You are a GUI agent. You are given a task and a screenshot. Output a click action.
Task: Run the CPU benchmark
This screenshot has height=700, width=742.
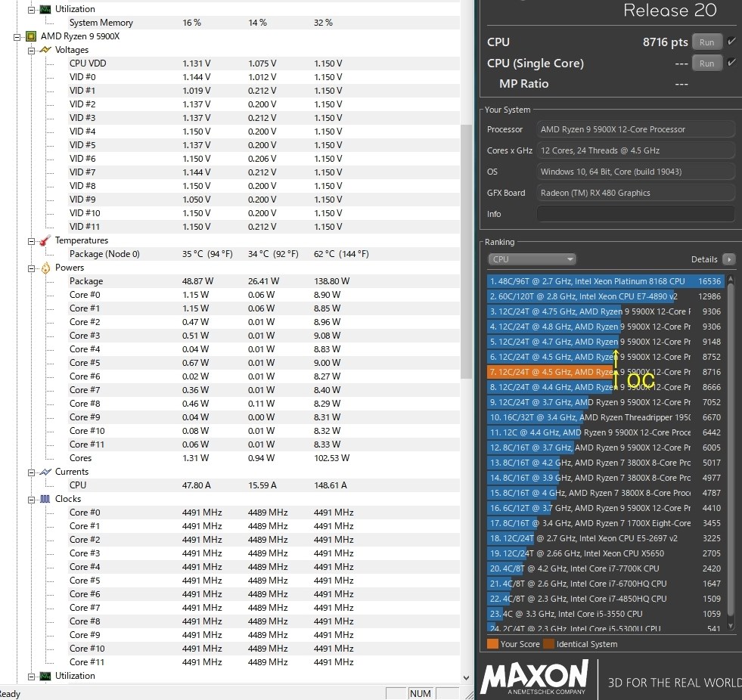tap(706, 42)
